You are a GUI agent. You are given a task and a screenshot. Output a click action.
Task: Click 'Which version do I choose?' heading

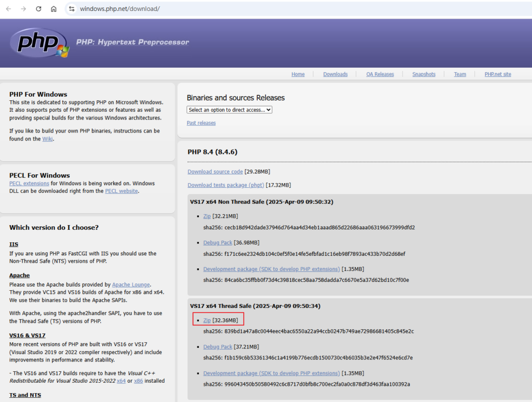[x=54, y=227]
